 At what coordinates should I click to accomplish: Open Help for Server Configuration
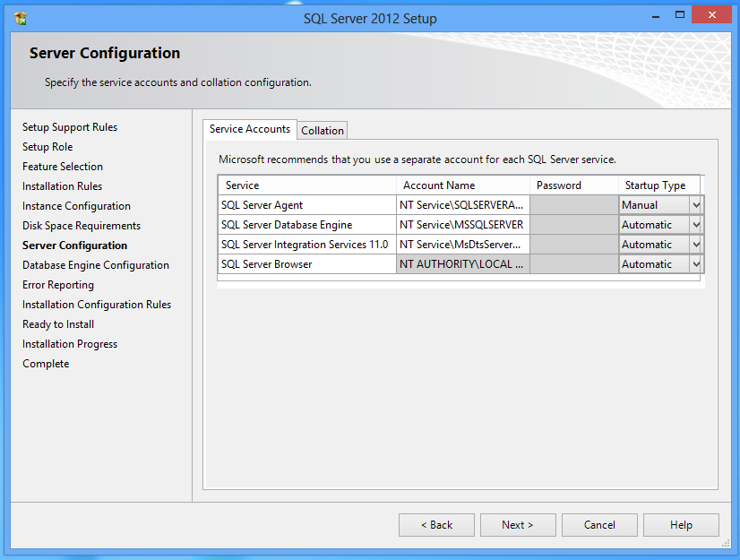click(681, 525)
